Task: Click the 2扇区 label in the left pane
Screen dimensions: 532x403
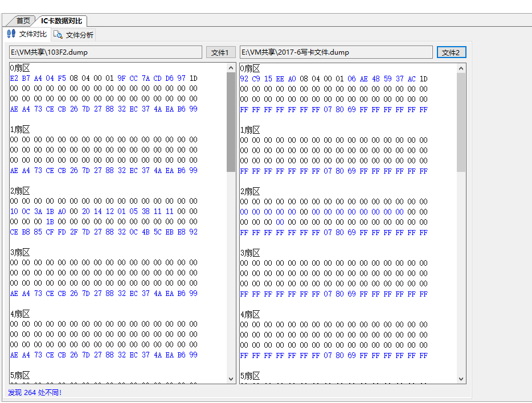Action: click(x=20, y=191)
